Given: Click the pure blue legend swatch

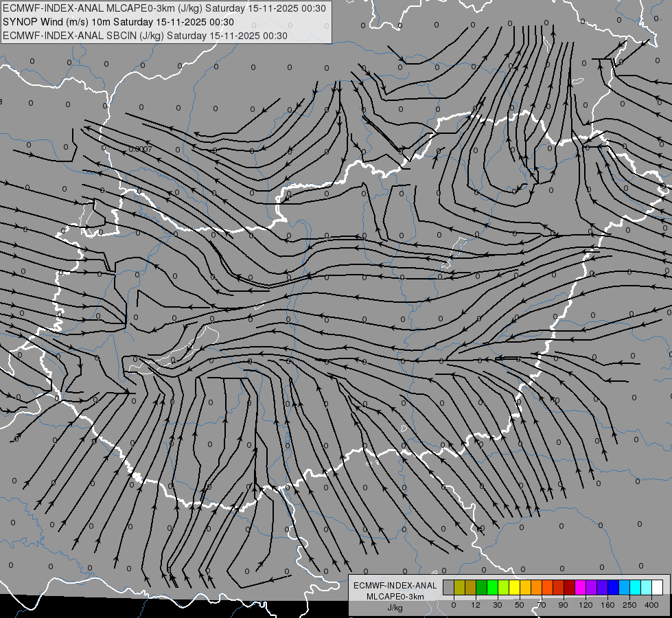Looking at the screenshot, I should 614,587.
